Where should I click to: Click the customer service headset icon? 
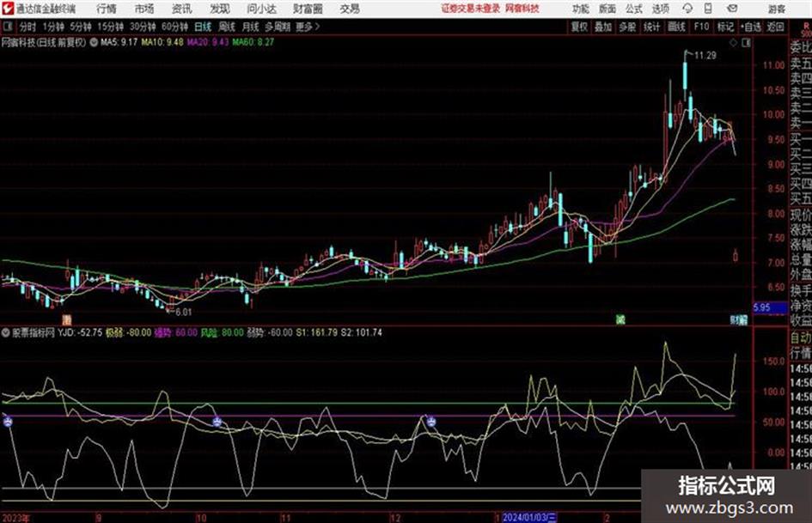(687, 9)
